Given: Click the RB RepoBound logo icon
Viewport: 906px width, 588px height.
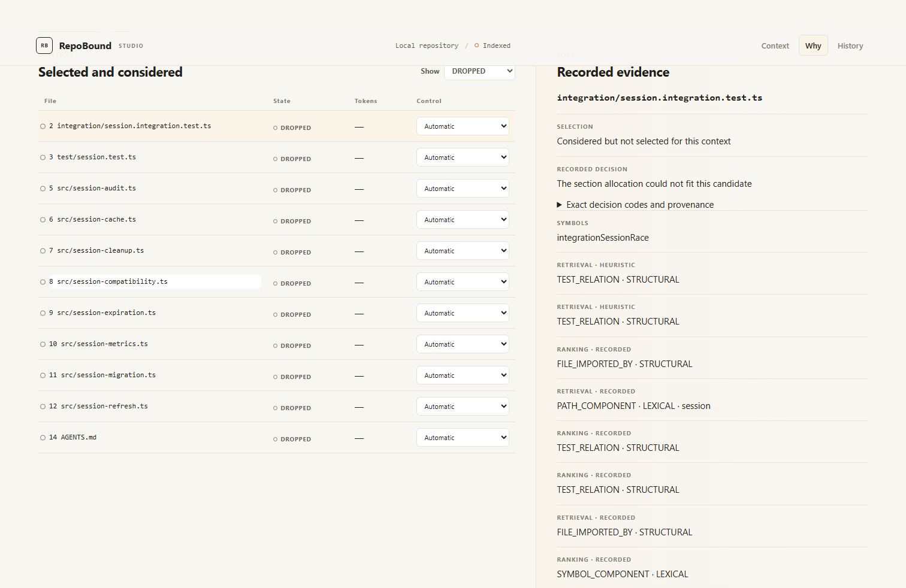Looking at the screenshot, I should coord(44,46).
